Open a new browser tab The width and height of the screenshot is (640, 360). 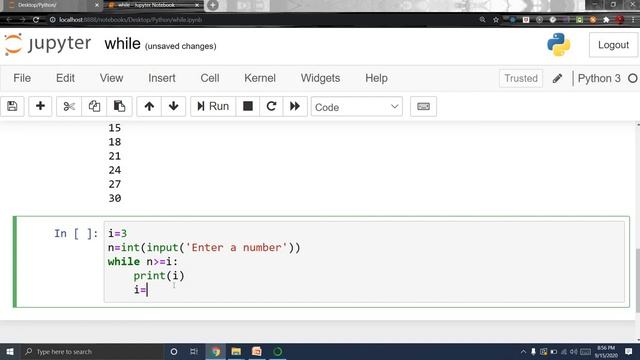(212, 5)
